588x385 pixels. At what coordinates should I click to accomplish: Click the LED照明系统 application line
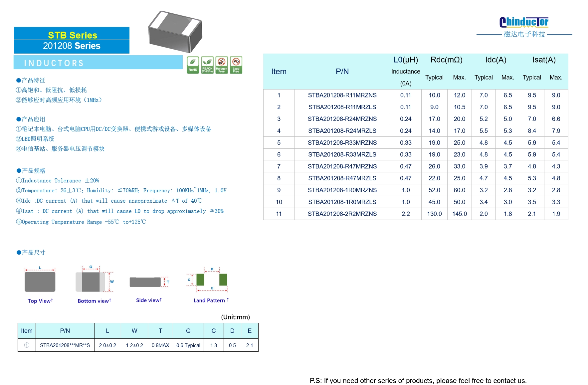35,139
